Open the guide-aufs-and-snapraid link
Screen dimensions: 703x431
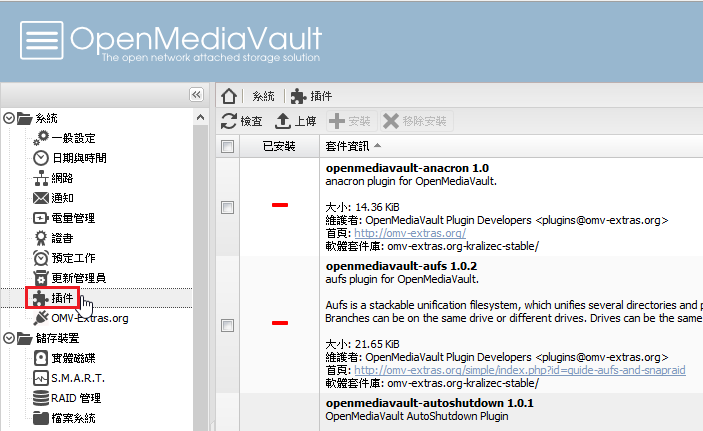[x=520, y=370]
